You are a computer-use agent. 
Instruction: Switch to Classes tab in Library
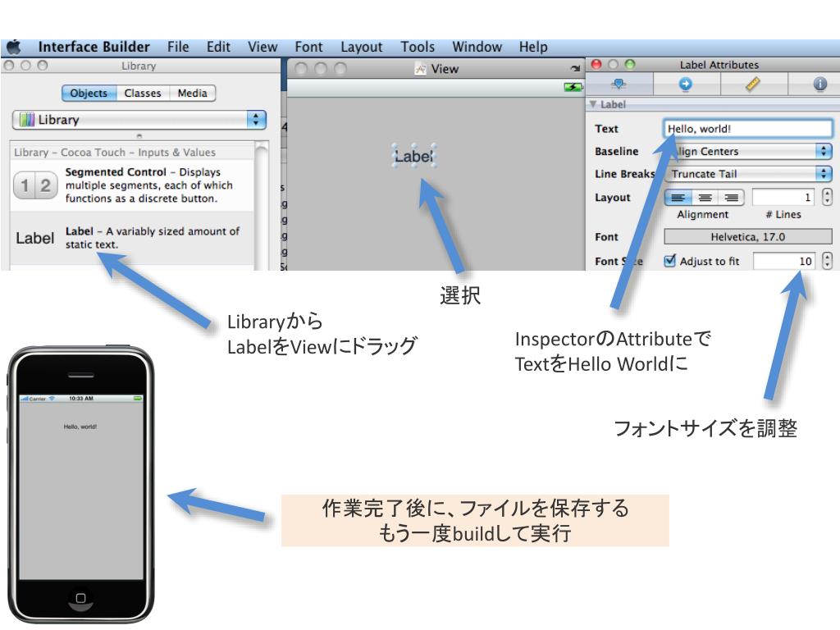pos(143,94)
